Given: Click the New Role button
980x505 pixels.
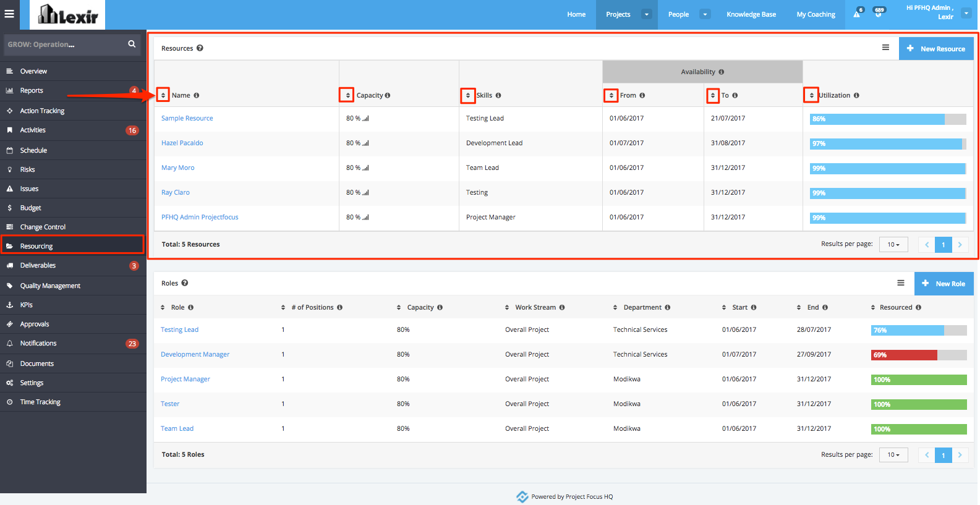Looking at the screenshot, I should [944, 284].
